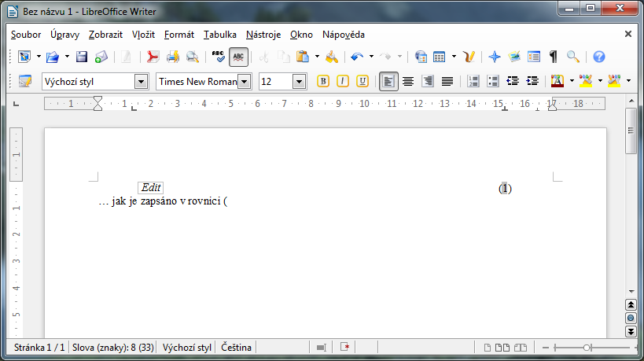Save the document with the floppy disk icon
Screen dimensions: 644x361
tap(81, 57)
